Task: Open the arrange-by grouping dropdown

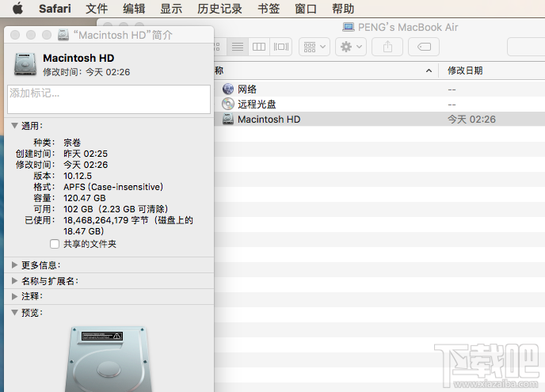Action: pyautogui.click(x=314, y=47)
